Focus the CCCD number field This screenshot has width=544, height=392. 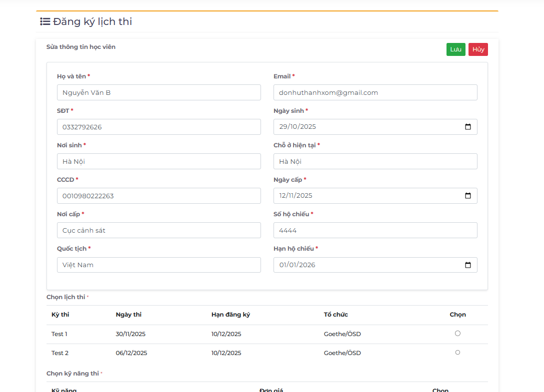click(x=158, y=196)
